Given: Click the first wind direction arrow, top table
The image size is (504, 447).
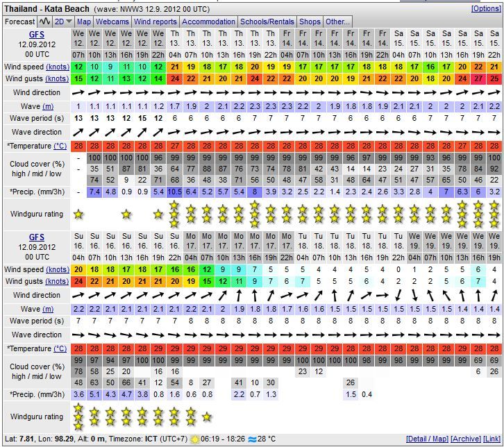Looking at the screenshot, I should pos(78,92).
